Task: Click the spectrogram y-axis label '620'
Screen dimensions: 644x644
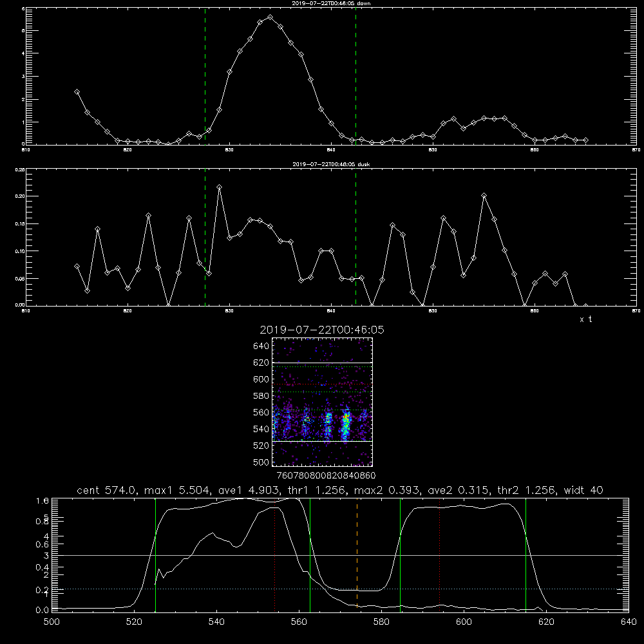Action: pos(261,363)
